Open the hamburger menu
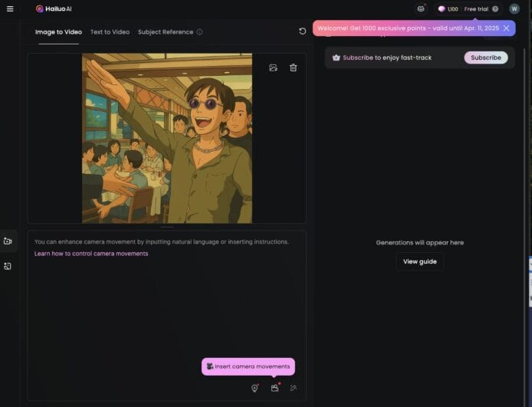The width and height of the screenshot is (532, 407). coord(10,9)
